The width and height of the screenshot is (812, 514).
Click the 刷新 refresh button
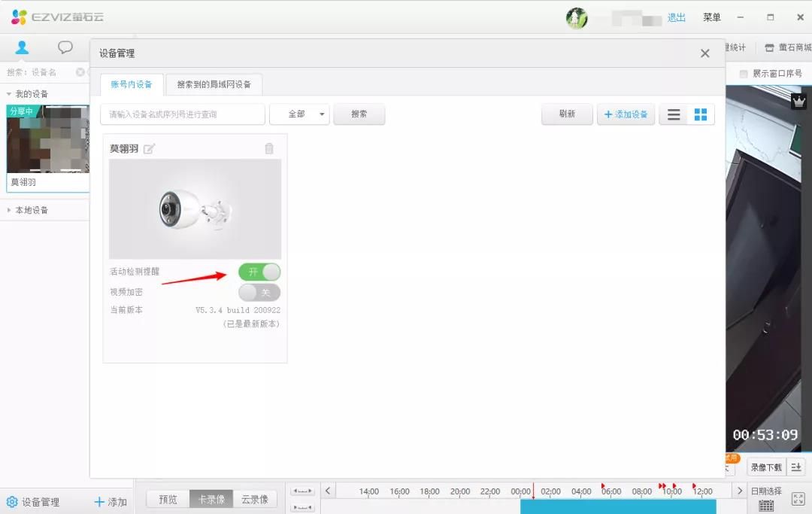567,114
